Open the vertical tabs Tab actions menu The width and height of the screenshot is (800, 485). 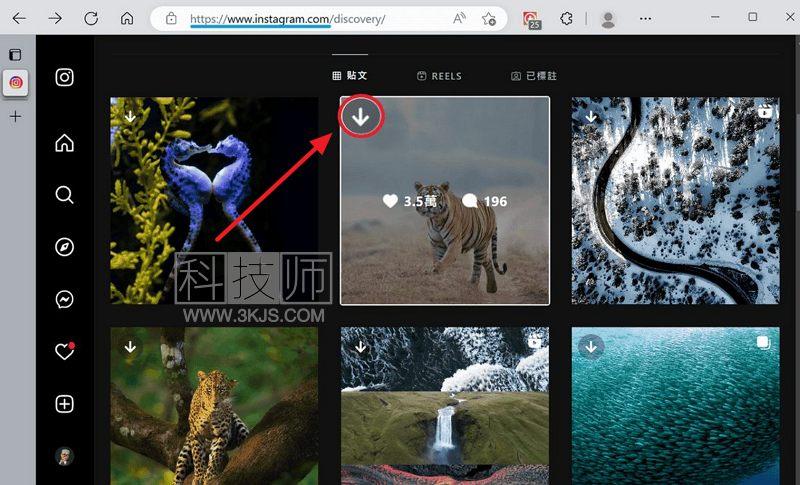coord(15,55)
